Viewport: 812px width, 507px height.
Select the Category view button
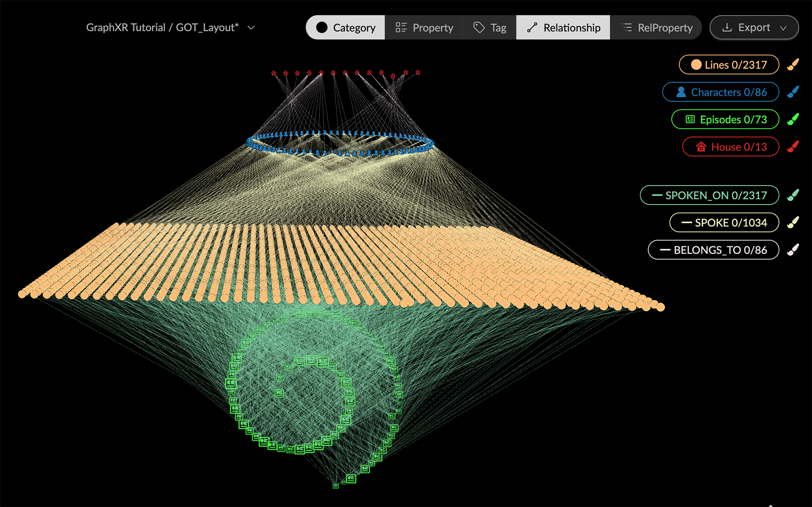345,27
